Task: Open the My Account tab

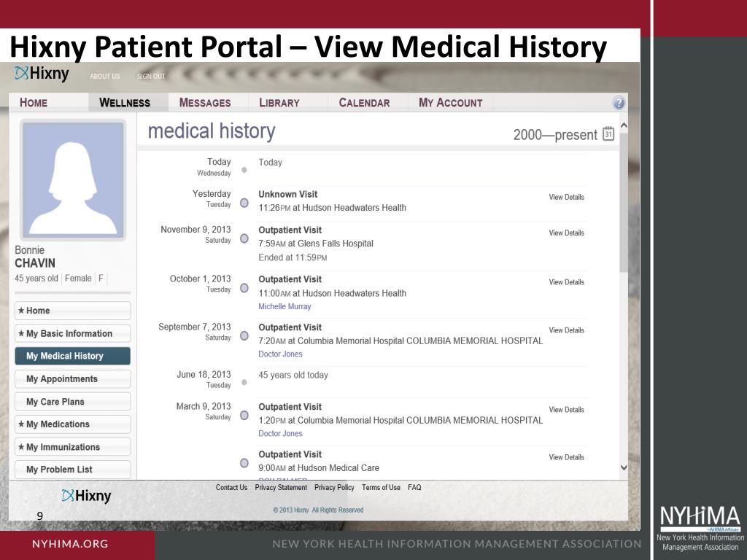Action: tap(450, 103)
